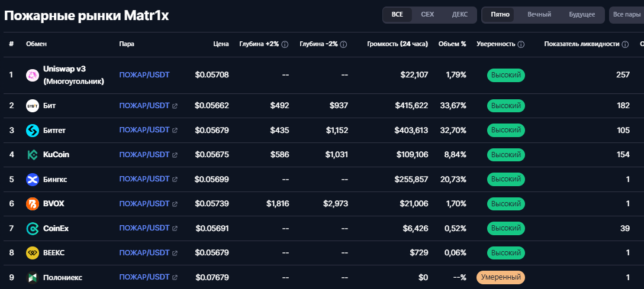Click the Битгет exchange name

54,131
